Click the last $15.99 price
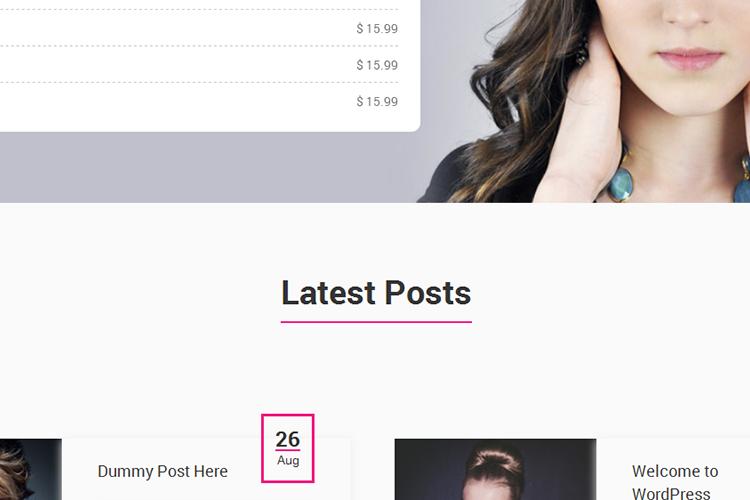The height and width of the screenshot is (500, 750). click(x=377, y=101)
